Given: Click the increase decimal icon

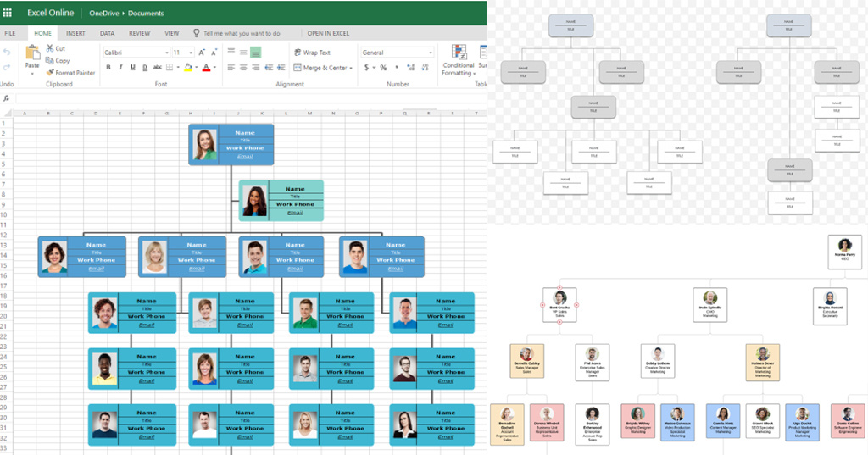Looking at the screenshot, I should tap(411, 68).
